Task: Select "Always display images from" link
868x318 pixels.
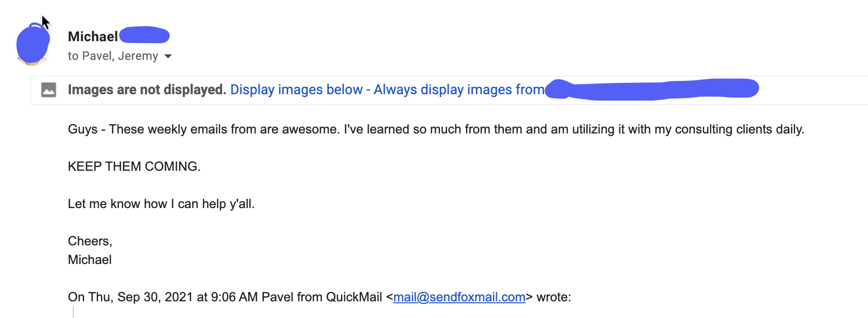Action: (459, 90)
